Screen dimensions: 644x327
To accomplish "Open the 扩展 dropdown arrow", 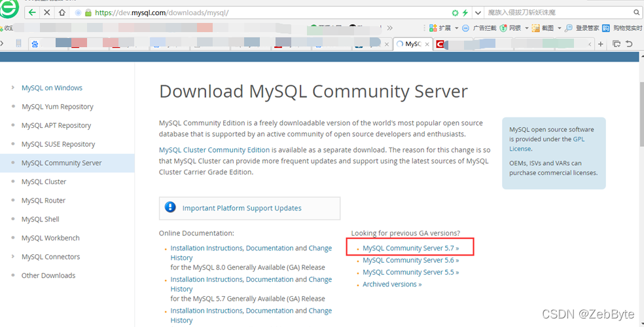I will click(456, 28).
